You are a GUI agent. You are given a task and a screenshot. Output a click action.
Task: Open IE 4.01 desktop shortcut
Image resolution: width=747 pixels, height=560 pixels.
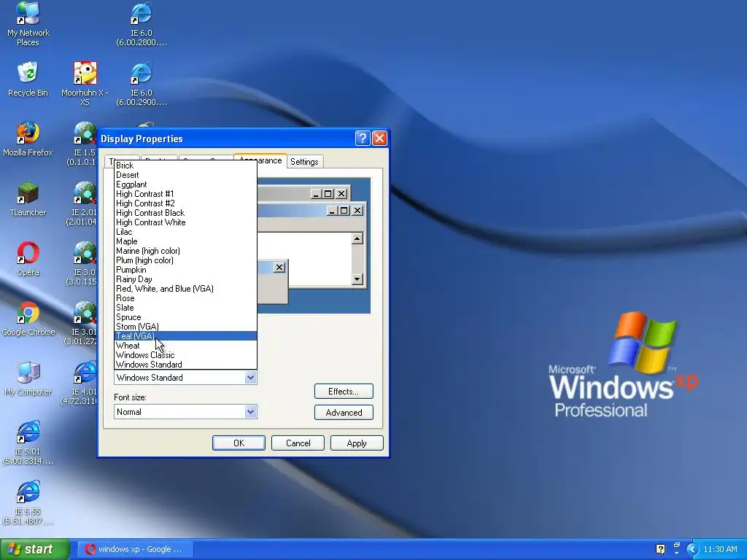[x=79, y=383]
